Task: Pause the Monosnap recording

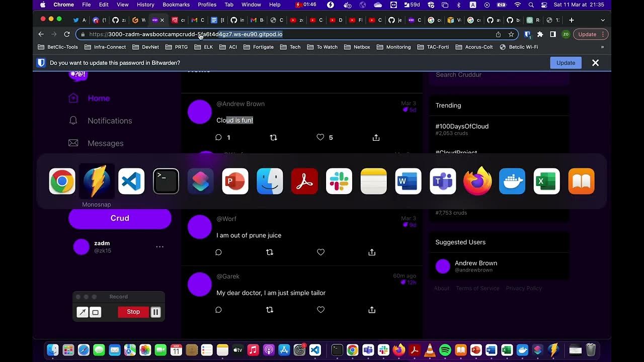Action: click(x=156, y=312)
